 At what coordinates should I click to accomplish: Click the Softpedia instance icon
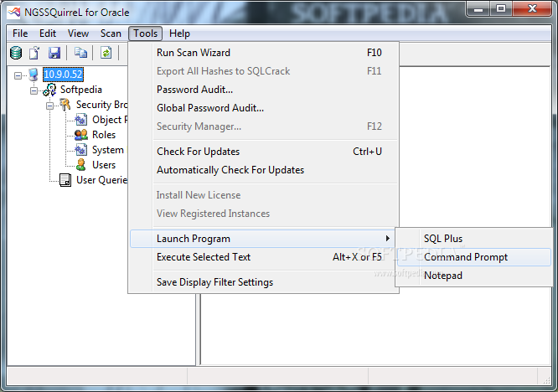click(49, 90)
